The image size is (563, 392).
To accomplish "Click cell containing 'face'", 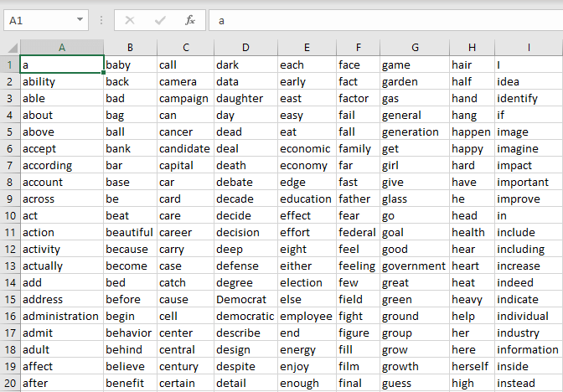I will click(x=359, y=64).
